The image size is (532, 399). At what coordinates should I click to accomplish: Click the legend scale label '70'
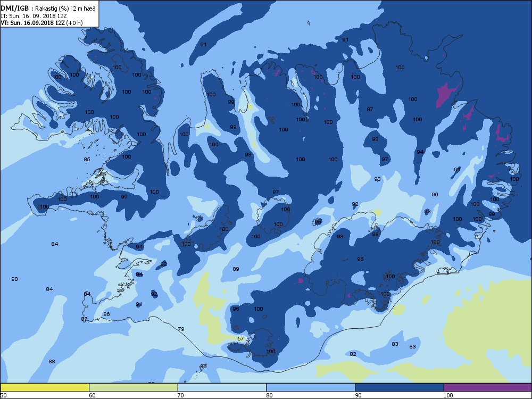coord(181,395)
